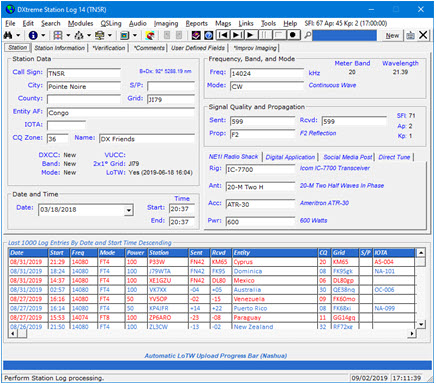The image size is (436, 386).
Task: Expand the recycle icon dropdown arrow
Action: (89, 35)
